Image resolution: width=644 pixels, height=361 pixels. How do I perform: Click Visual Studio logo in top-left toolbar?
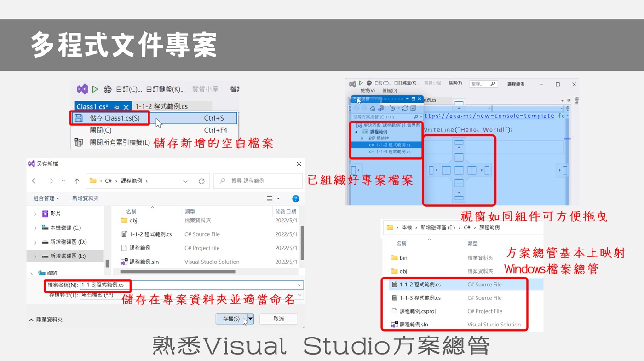[82, 89]
